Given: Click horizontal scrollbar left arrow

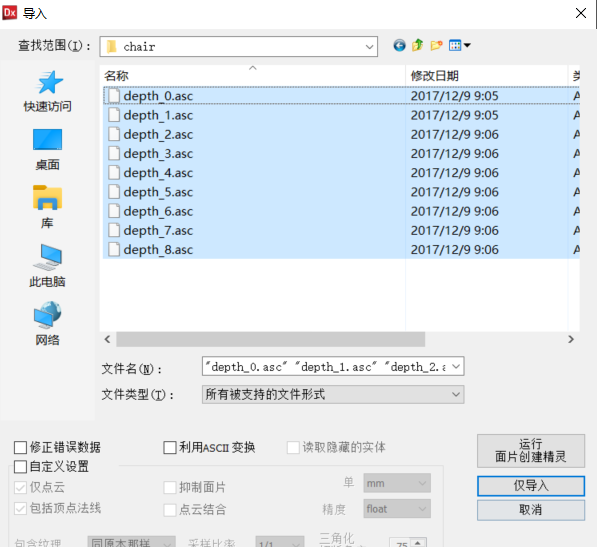Looking at the screenshot, I should tap(107, 339).
